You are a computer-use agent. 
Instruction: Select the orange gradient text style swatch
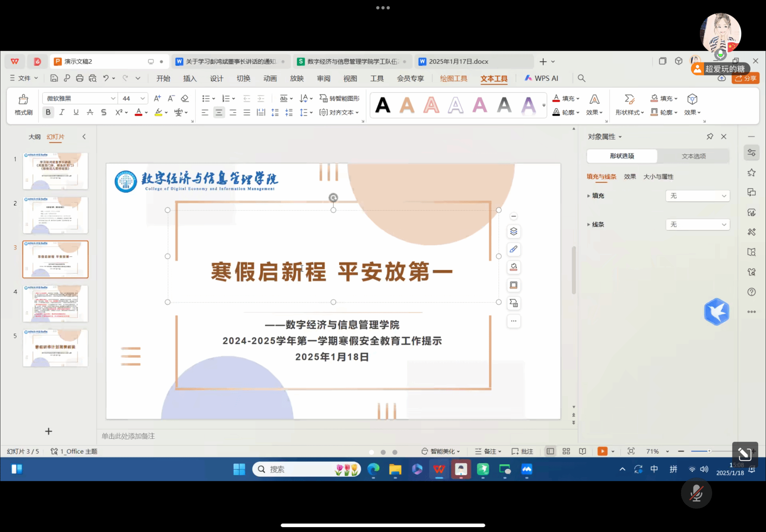pos(407,105)
